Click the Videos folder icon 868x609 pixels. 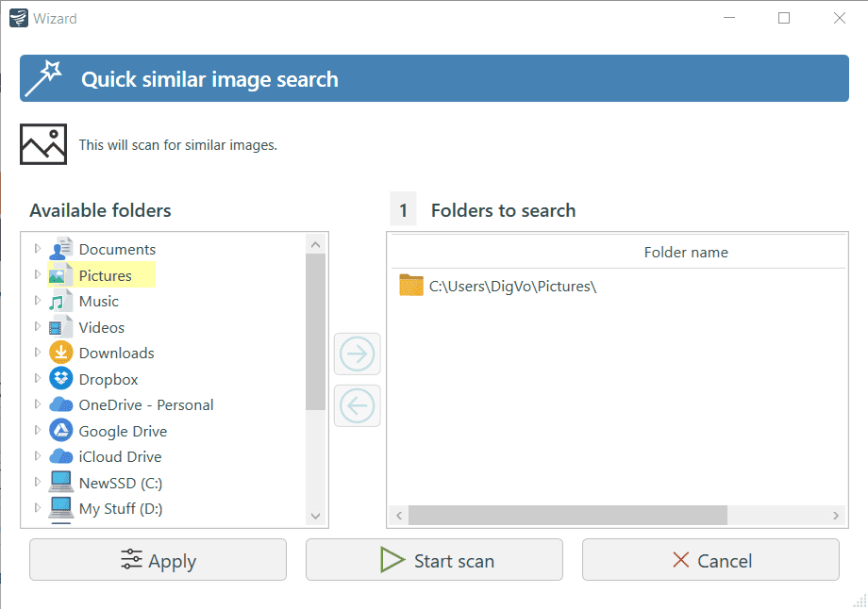tap(61, 327)
